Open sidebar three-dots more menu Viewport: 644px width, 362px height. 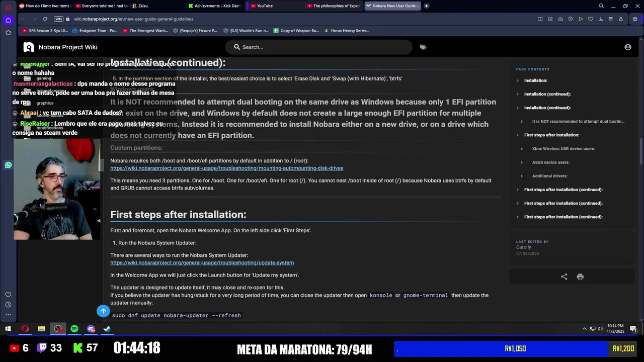(8, 315)
